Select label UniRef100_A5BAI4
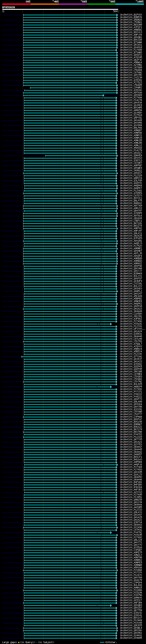The height and width of the screenshot is (644, 146). pos(131,349)
